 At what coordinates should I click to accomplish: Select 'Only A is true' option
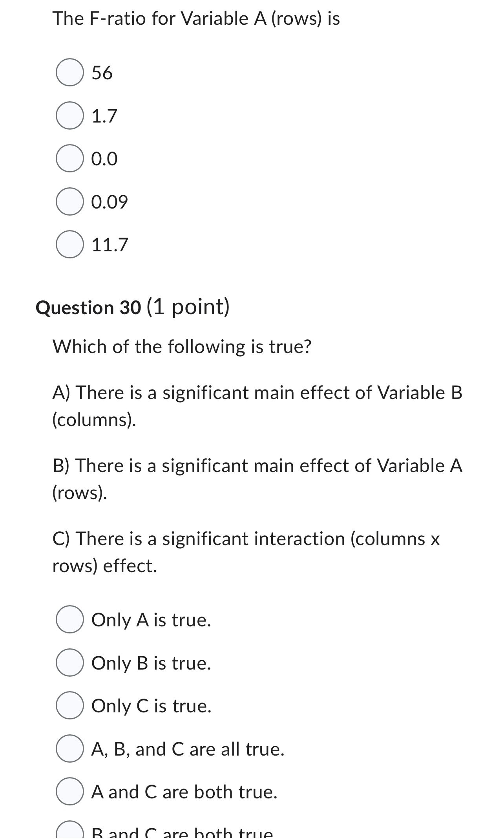tap(70, 619)
